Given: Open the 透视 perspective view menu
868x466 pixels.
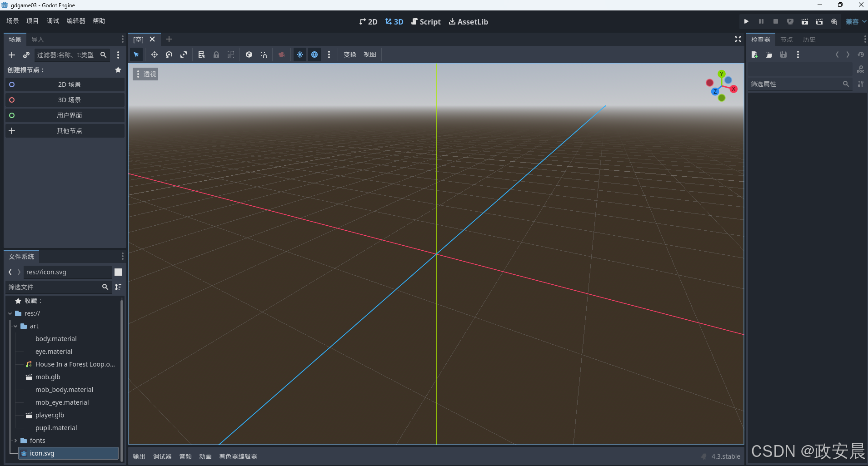Looking at the screenshot, I should (x=145, y=74).
